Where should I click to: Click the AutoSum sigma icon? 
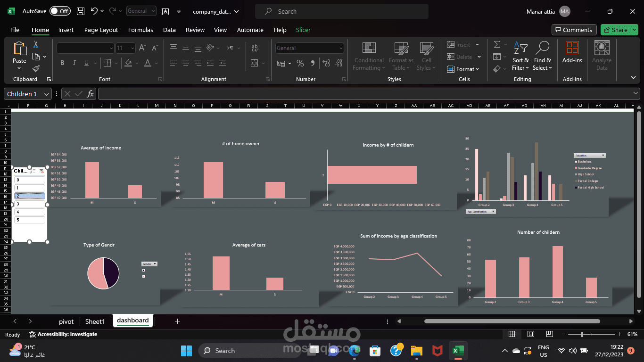click(x=496, y=45)
